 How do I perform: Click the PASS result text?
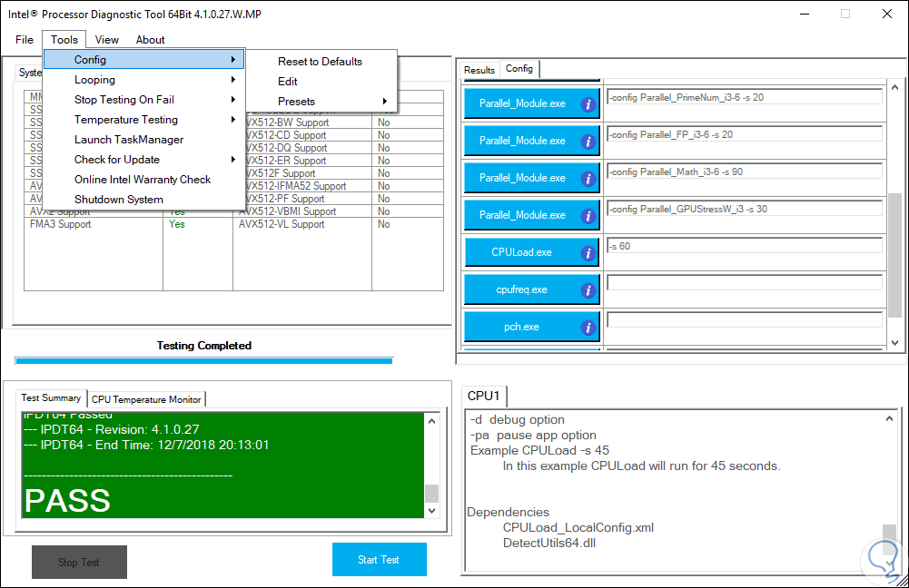click(x=67, y=501)
